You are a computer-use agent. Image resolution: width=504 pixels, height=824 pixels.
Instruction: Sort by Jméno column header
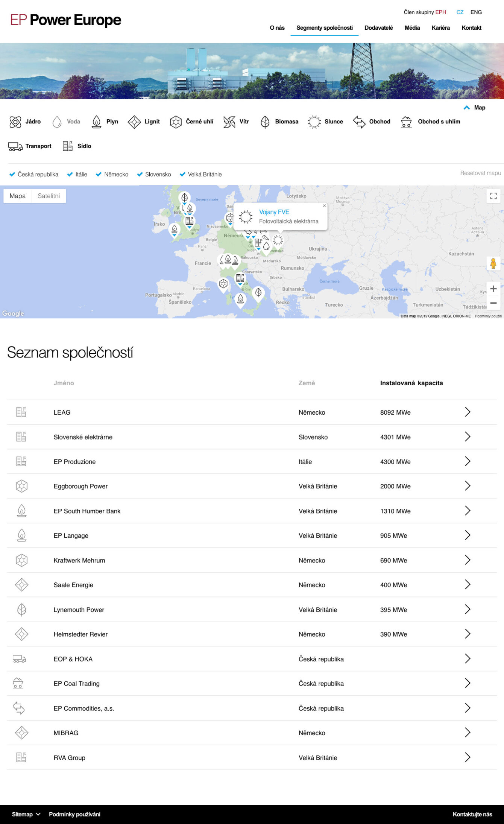tap(64, 383)
